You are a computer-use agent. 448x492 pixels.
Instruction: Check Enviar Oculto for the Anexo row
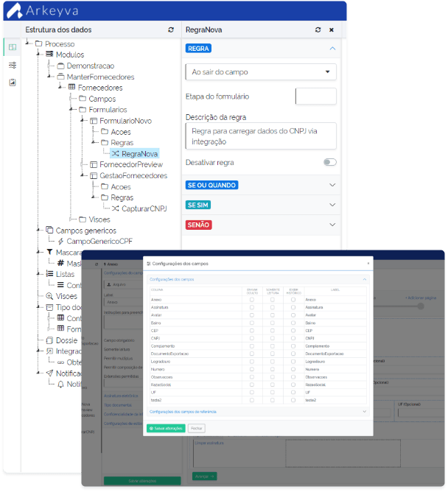[x=252, y=300]
